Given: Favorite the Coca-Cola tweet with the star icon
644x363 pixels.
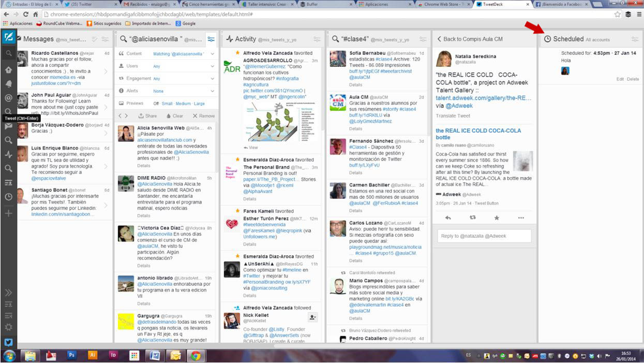Looking at the screenshot, I should (497, 218).
